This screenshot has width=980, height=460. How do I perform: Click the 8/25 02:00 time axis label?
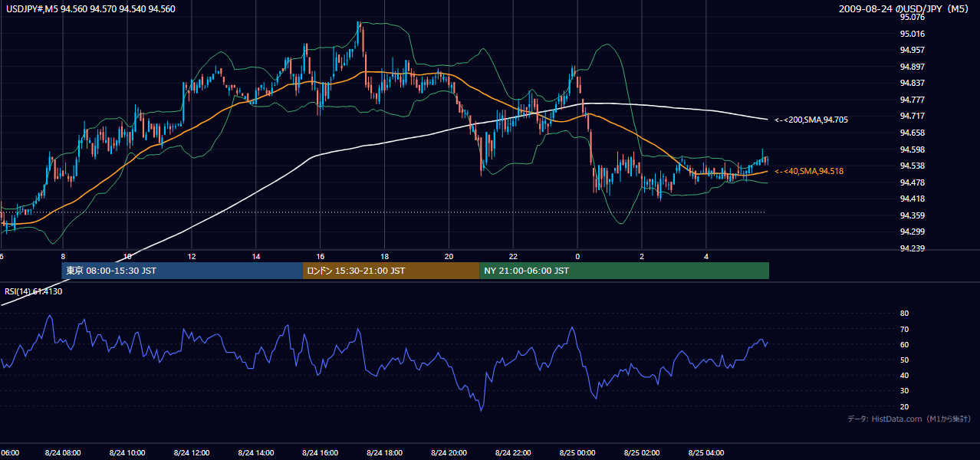[x=643, y=452]
